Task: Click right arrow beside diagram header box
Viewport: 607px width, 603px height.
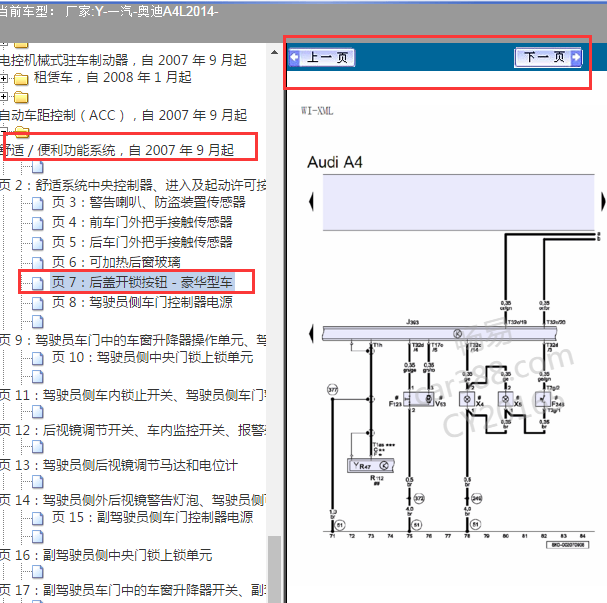Action: (x=603, y=202)
